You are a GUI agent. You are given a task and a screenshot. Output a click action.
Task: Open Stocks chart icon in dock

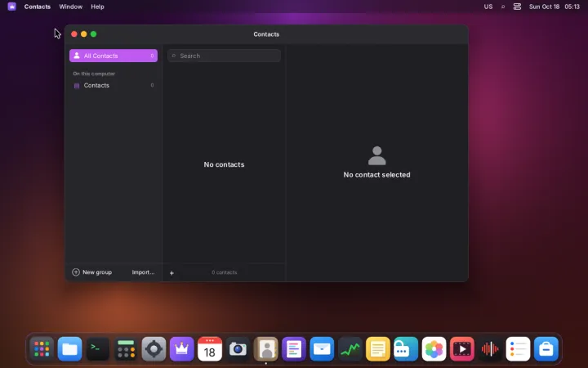click(x=350, y=349)
